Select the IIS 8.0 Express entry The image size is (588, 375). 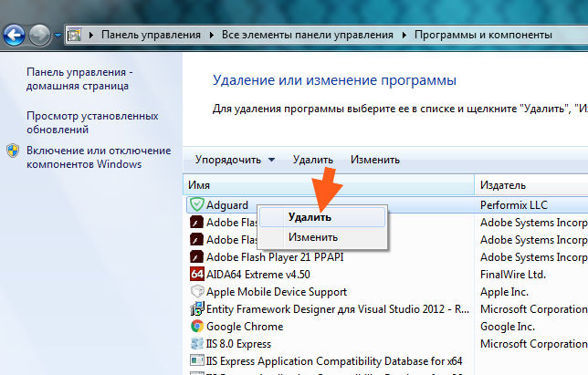click(238, 344)
